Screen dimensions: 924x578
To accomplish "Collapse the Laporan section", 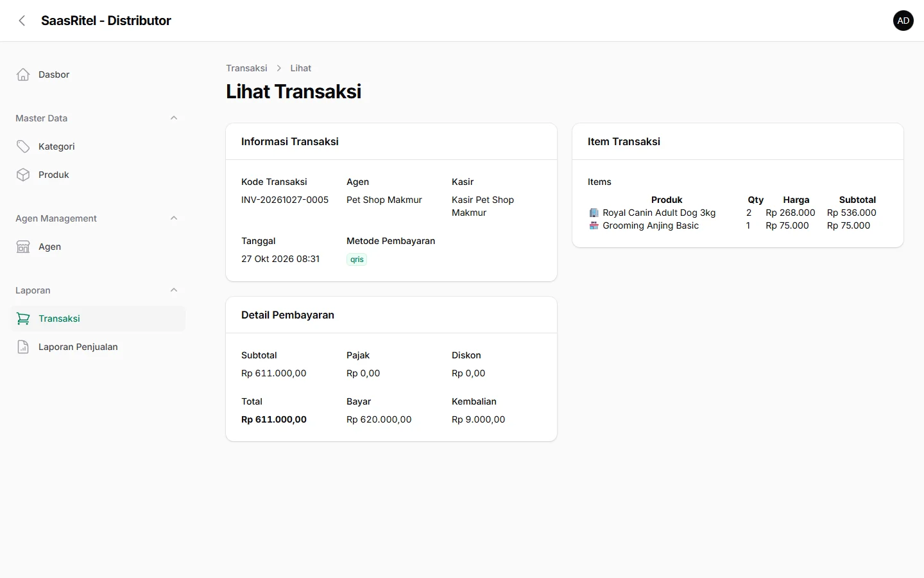I will point(173,290).
